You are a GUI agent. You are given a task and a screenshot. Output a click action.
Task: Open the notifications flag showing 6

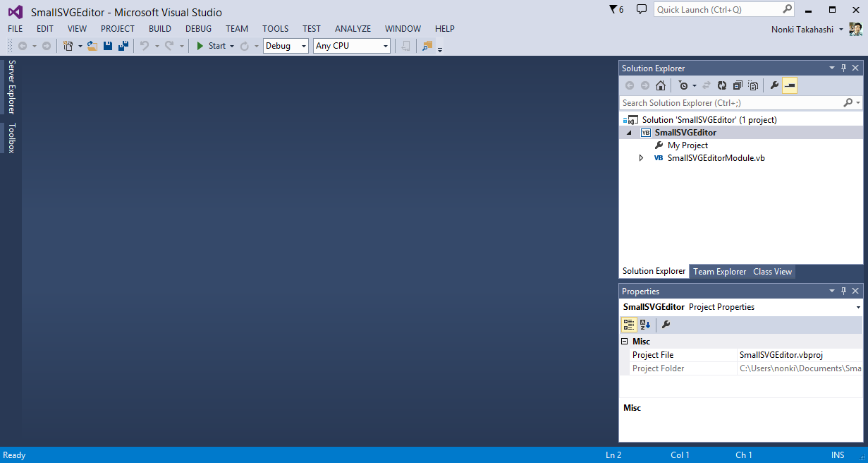click(x=616, y=9)
